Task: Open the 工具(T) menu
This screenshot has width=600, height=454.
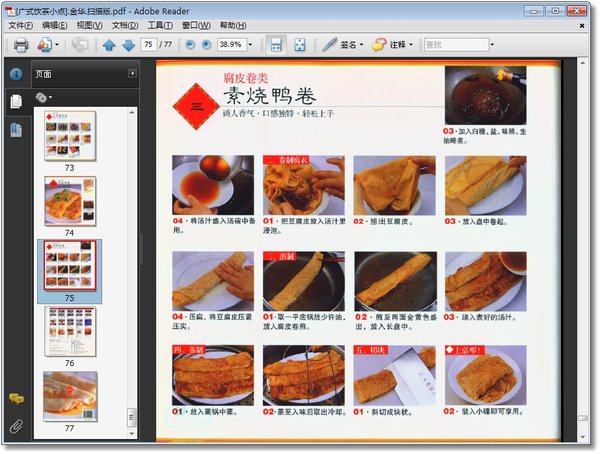Action: point(160,25)
